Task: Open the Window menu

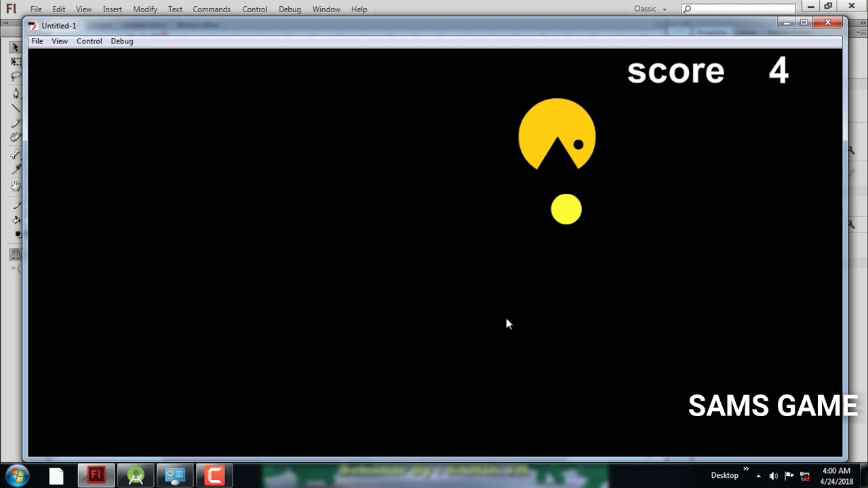Action: (326, 9)
